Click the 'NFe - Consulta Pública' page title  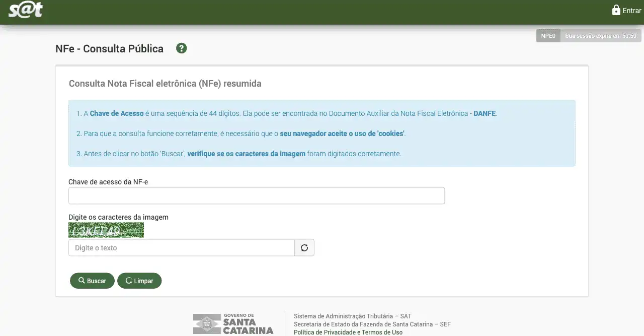(x=109, y=49)
